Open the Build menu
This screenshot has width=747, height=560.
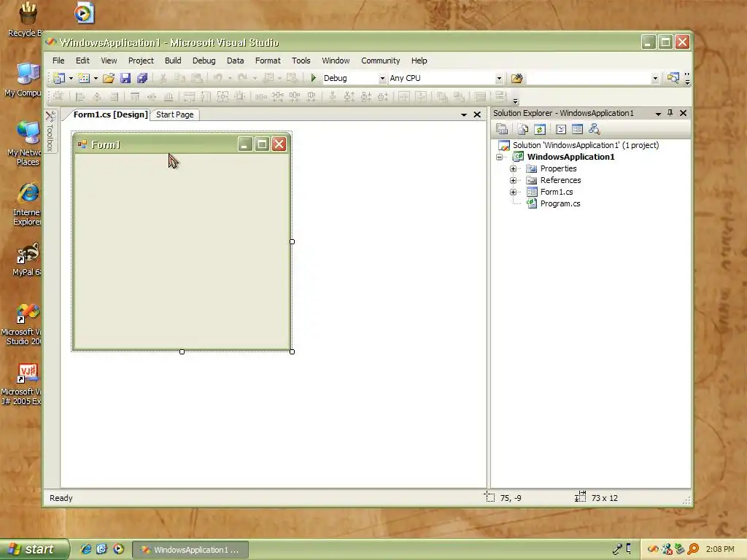tap(173, 61)
